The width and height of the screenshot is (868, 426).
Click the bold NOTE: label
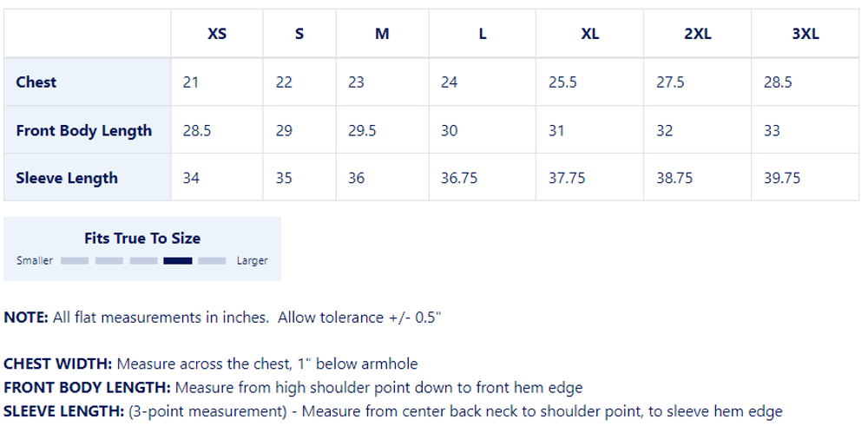click(x=26, y=318)
